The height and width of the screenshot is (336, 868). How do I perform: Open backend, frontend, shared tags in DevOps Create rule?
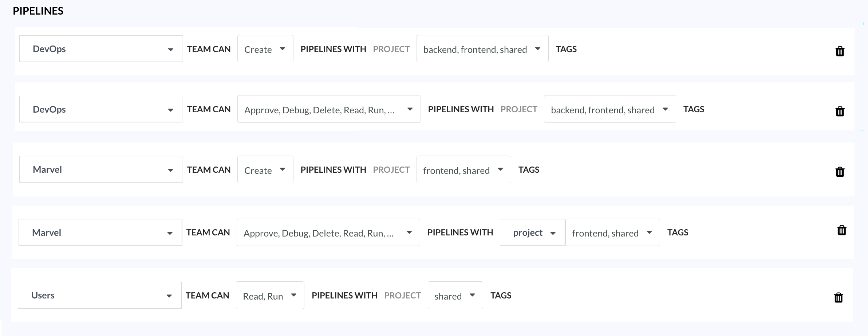click(x=482, y=49)
